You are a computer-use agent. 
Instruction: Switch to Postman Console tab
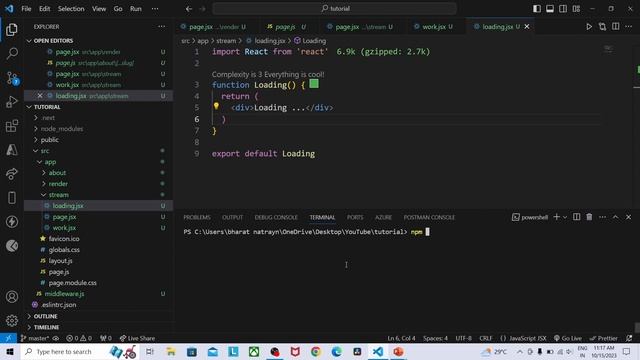point(429,217)
